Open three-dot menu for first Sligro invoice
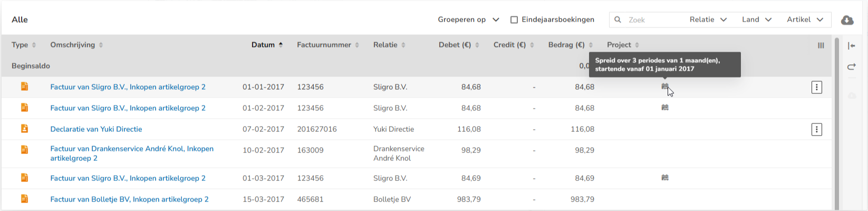Screen dimensions: 868x211 [x=816, y=87]
